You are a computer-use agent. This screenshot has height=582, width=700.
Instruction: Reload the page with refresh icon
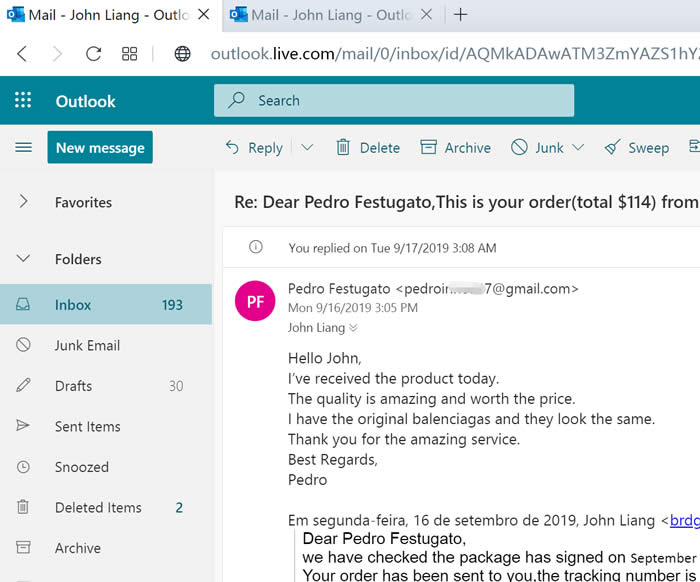point(94,54)
